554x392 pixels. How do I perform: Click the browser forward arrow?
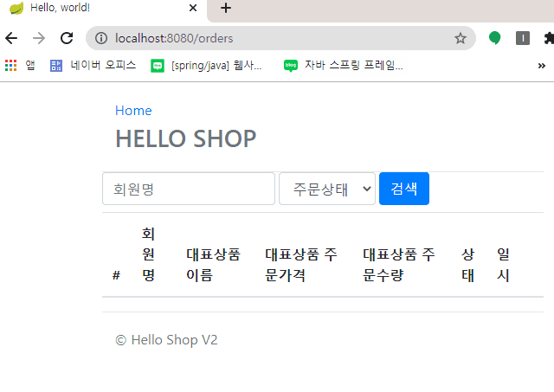[x=39, y=38]
